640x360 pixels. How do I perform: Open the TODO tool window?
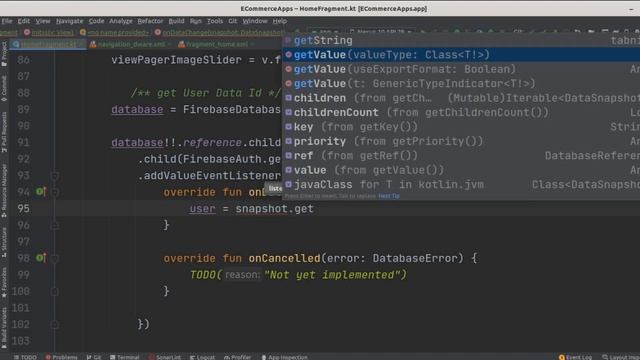click(x=25, y=357)
